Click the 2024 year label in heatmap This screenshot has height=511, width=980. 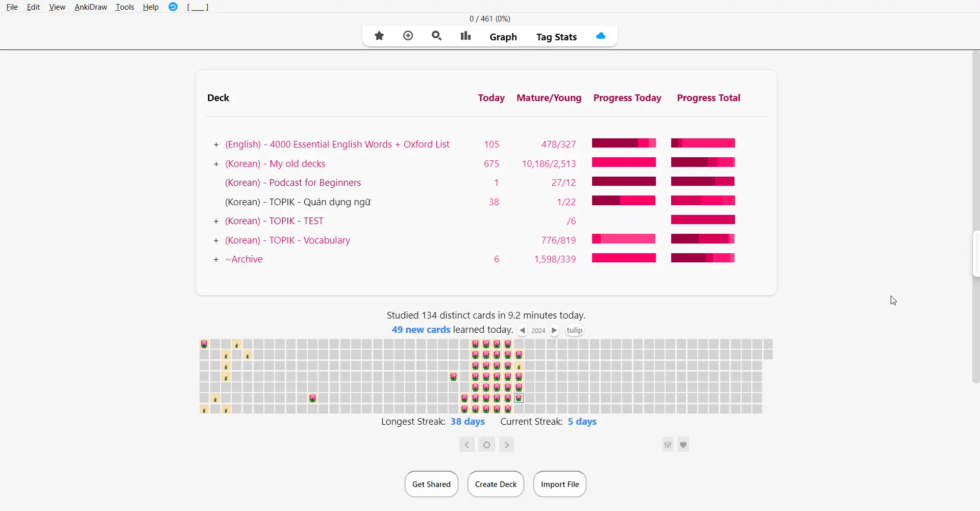538,331
